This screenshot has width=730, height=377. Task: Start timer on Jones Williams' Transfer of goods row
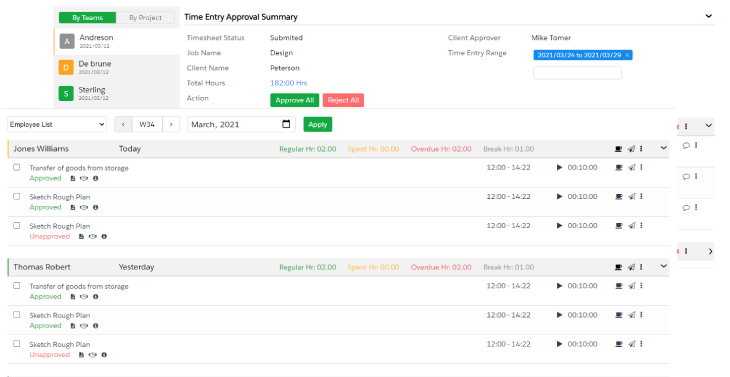(x=560, y=168)
